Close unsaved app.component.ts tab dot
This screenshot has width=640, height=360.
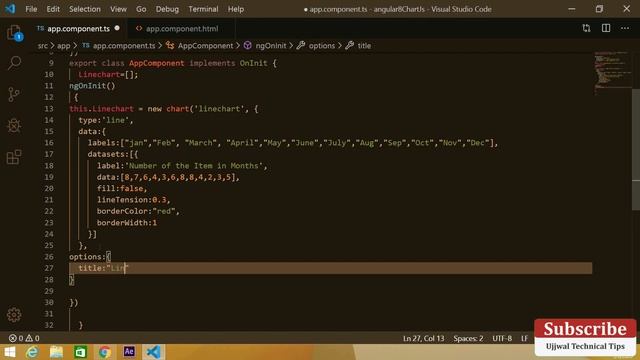click(117, 28)
